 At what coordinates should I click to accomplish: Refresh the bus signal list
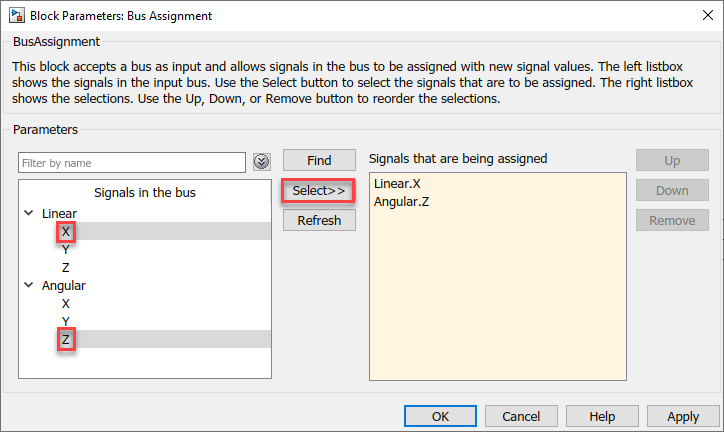pyautogui.click(x=319, y=220)
